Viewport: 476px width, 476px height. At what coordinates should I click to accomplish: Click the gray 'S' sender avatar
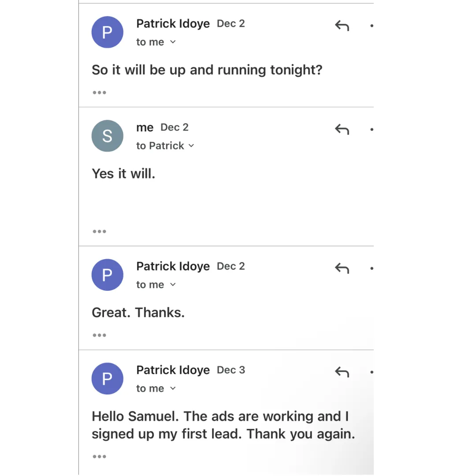108,136
